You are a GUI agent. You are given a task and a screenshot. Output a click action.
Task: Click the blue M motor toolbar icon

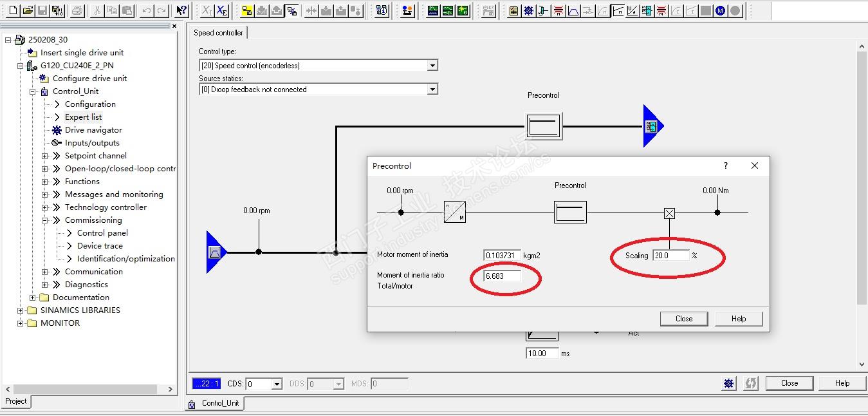point(720,10)
